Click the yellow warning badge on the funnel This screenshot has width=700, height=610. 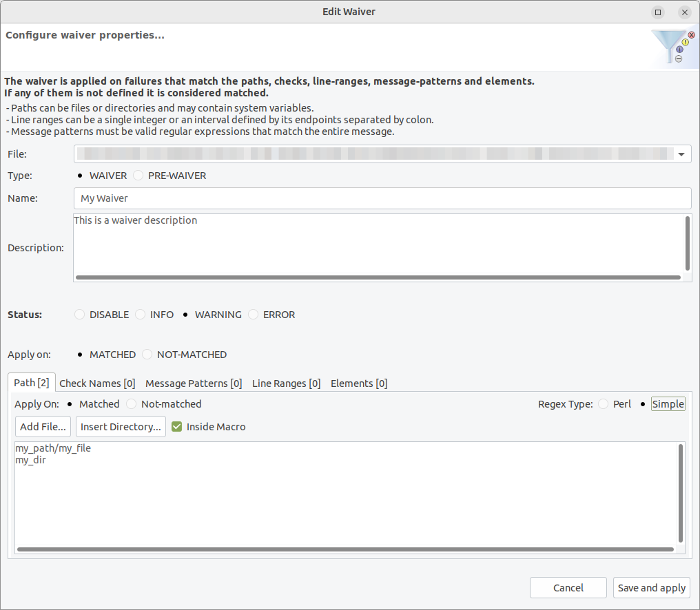pyautogui.click(x=685, y=43)
